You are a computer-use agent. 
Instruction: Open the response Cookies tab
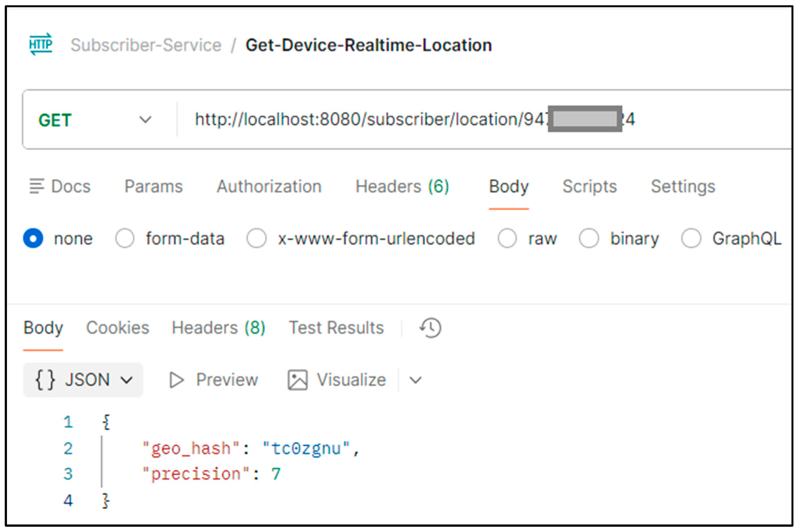point(117,328)
